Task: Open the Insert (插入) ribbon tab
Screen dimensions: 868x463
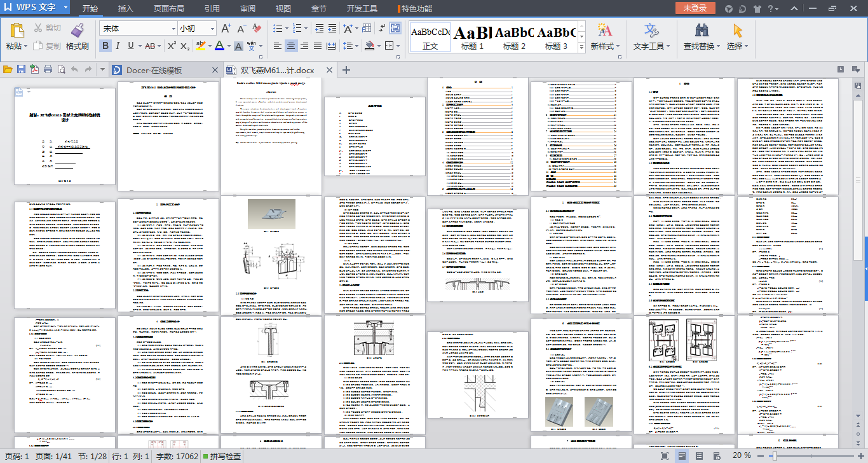Action: tap(126, 9)
